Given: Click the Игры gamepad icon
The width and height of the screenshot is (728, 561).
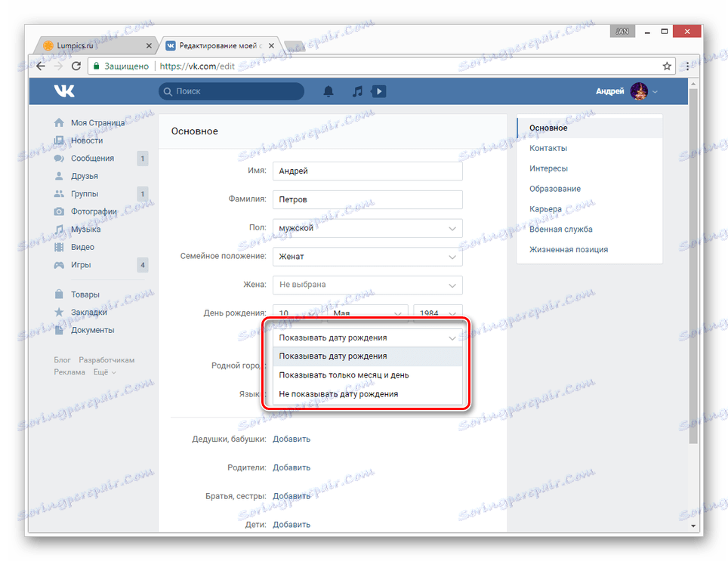Looking at the screenshot, I should coord(59,265).
